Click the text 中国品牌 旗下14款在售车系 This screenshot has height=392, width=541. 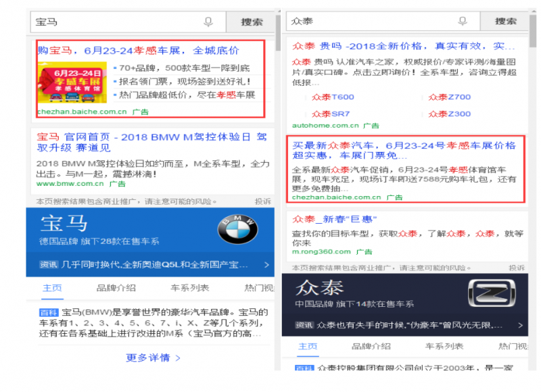tap(354, 303)
